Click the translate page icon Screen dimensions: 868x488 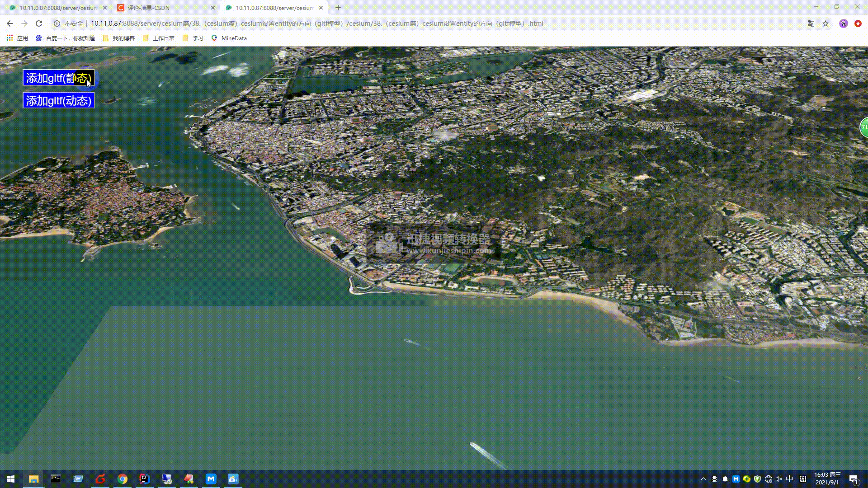(811, 23)
